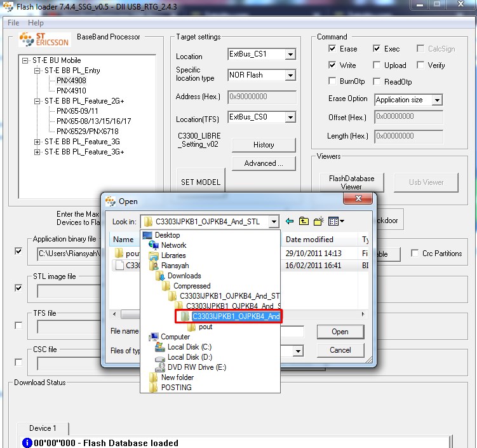Close the Open dialog with X
The width and height of the screenshot is (477, 448).
pyautogui.click(x=358, y=198)
